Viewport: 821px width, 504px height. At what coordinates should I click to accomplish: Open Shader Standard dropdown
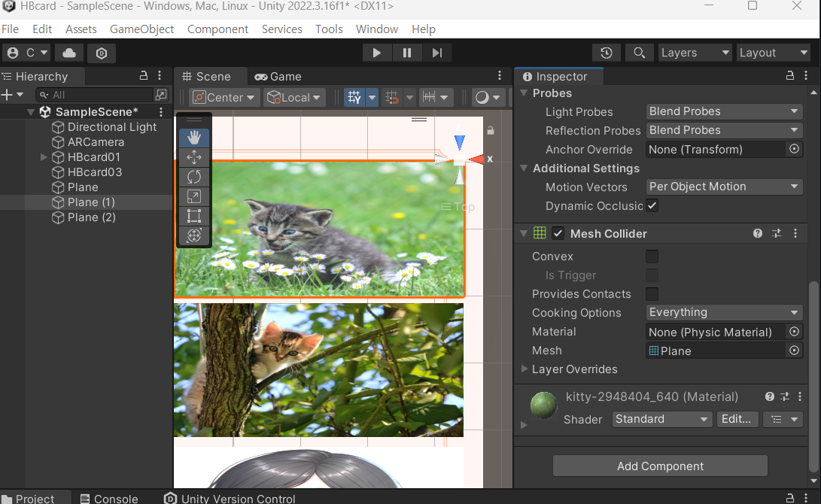point(661,419)
